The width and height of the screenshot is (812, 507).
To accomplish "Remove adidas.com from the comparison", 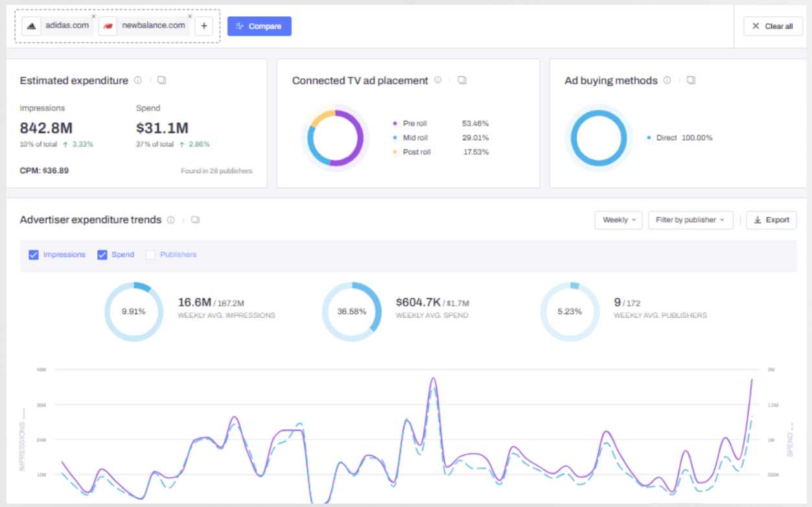I will [x=93, y=16].
